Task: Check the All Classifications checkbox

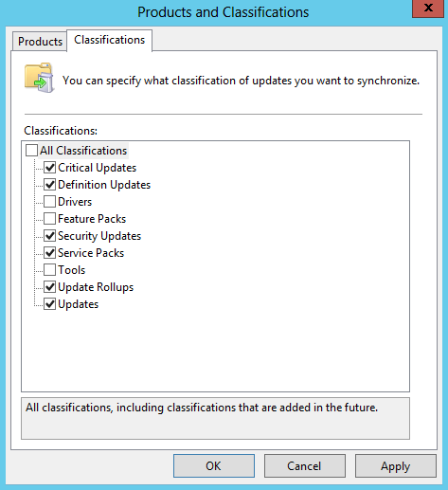Action: (x=31, y=151)
